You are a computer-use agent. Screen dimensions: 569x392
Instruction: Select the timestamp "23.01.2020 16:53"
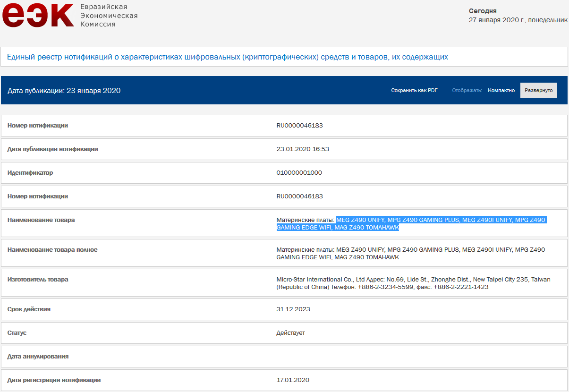[x=303, y=149]
